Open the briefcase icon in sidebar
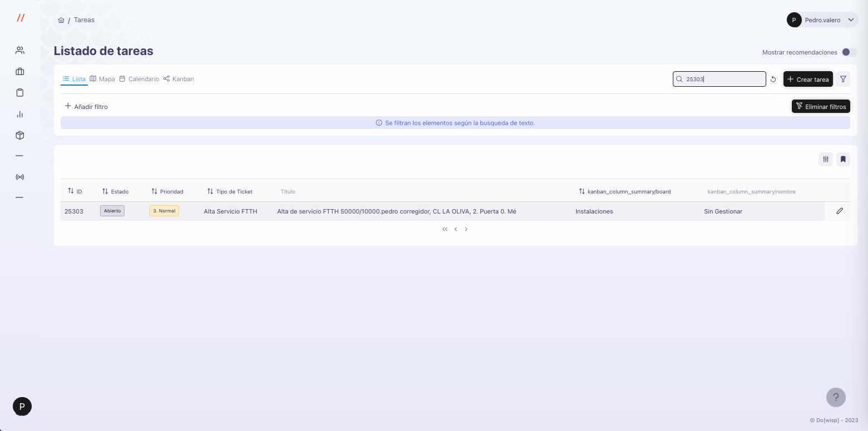Viewport: 868px width, 431px height. point(20,72)
